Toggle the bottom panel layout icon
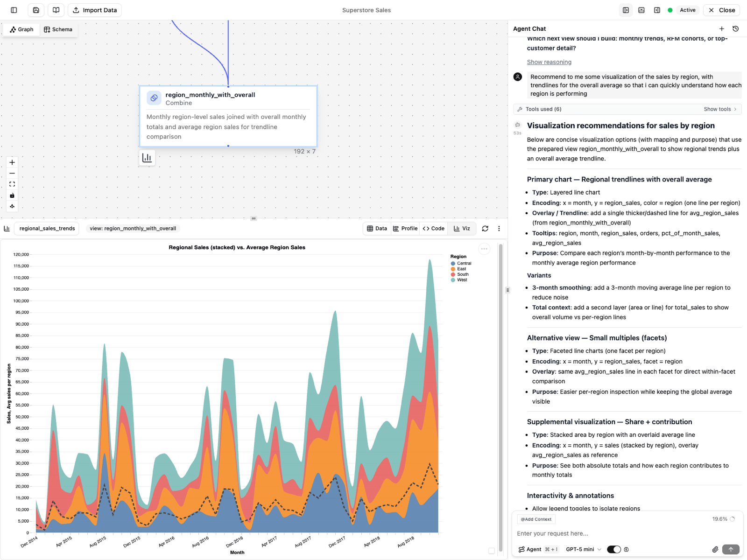 click(641, 10)
